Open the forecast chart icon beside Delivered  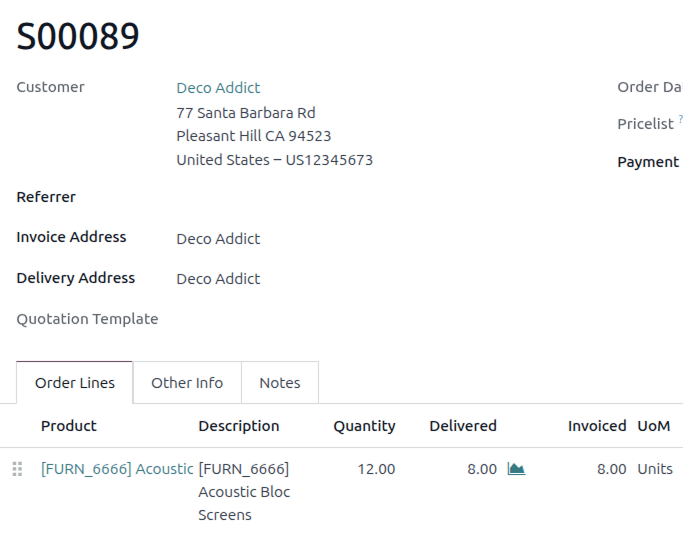[516, 469]
